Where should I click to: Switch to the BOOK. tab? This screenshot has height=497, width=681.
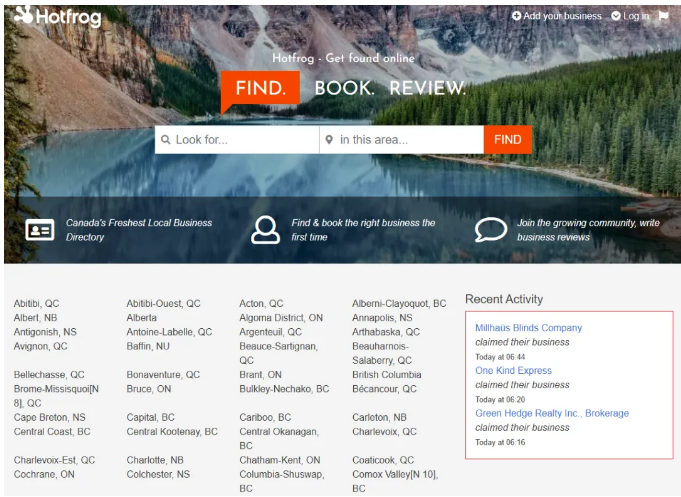point(344,88)
